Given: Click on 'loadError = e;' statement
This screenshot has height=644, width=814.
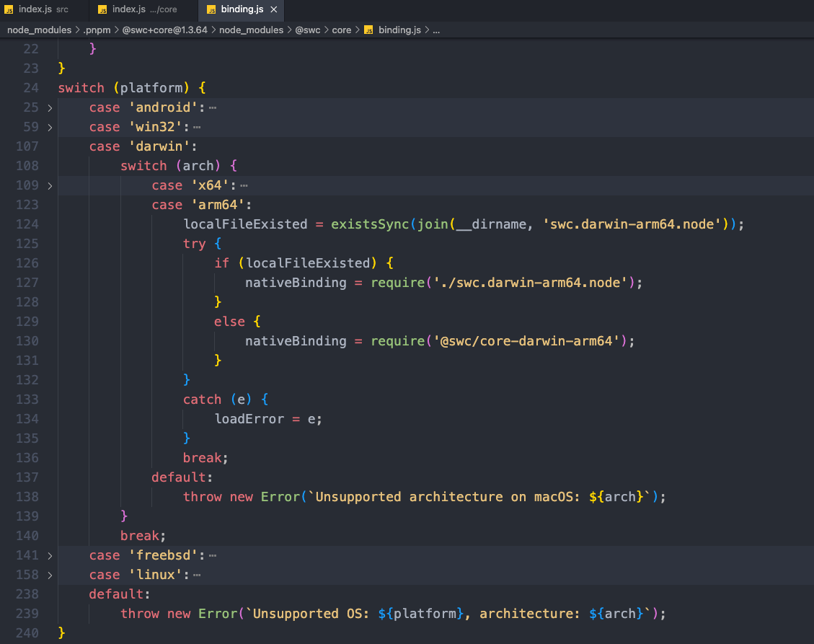Looking at the screenshot, I should click(268, 419).
